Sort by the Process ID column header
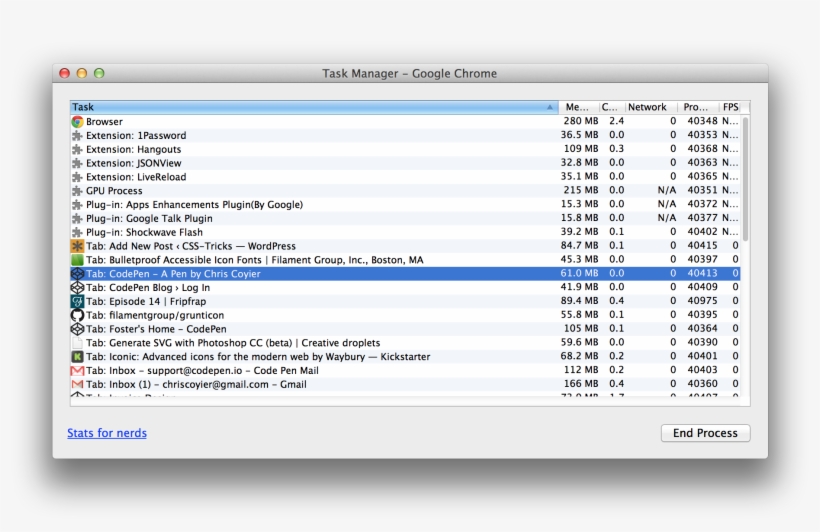 698,107
